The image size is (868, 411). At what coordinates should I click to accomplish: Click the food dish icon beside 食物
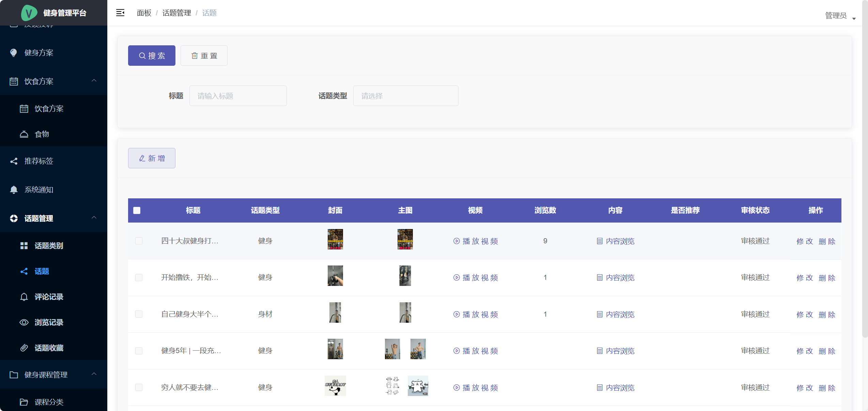click(24, 134)
